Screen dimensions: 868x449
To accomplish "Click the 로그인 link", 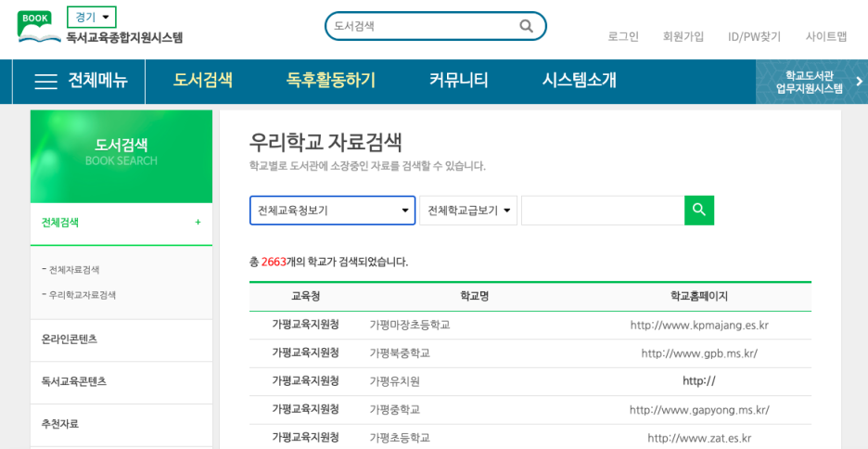I will pos(623,37).
